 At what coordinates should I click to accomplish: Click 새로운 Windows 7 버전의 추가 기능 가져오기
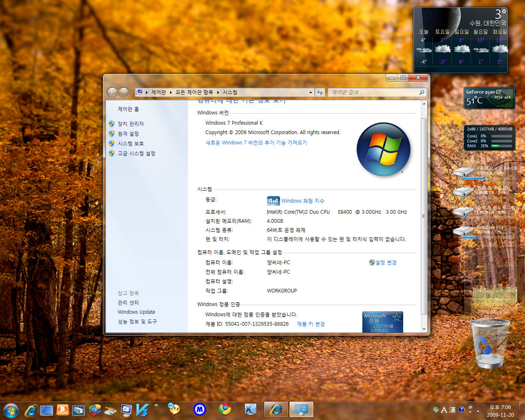click(256, 143)
